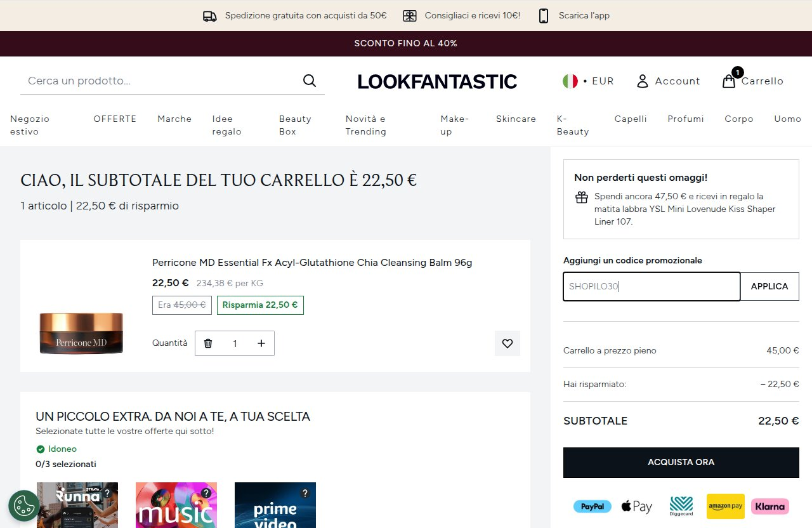Click the free shipping truck icon

(210, 16)
